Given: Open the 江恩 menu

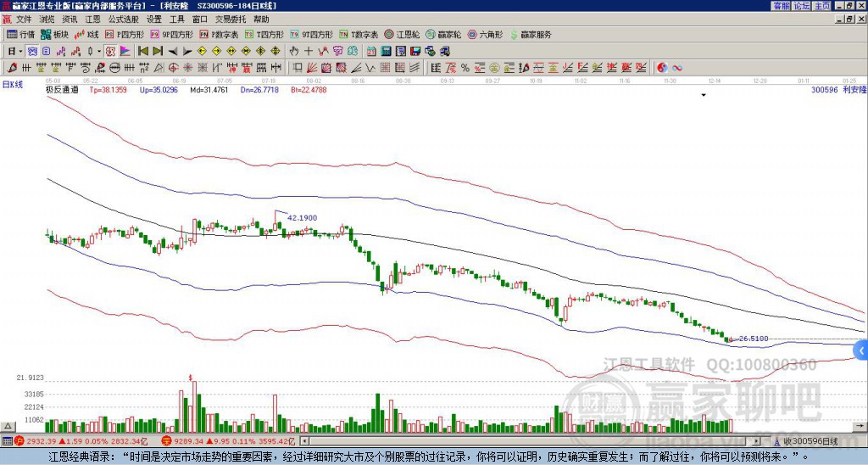Looking at the screenshot, I should tap(92, 20).
